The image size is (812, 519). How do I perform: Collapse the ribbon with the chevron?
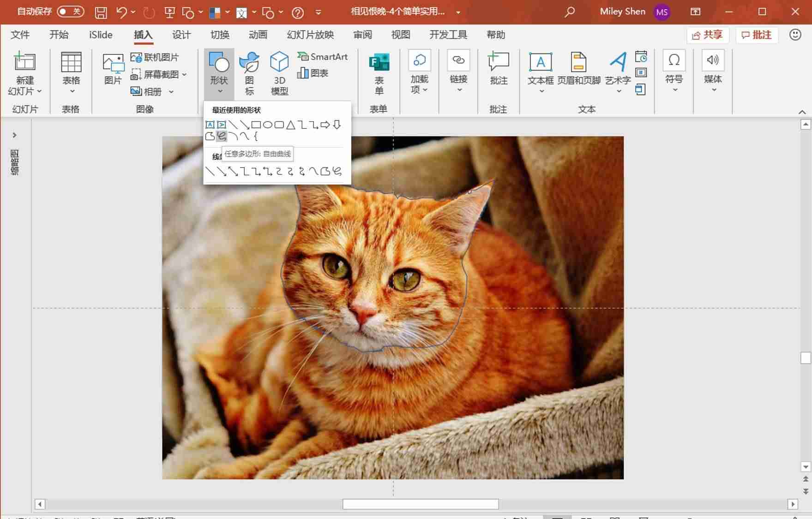pyautogui.click(x=802, y=112)
